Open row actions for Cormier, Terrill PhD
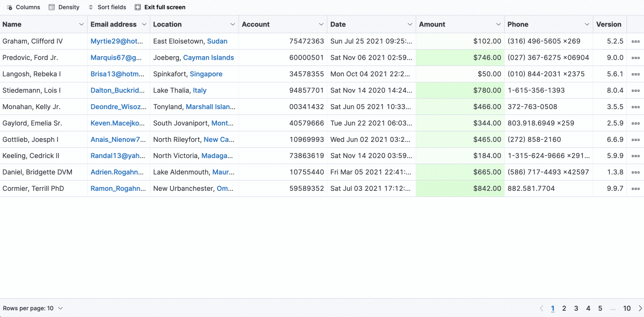The image size is (644, 317). point(635,189)
